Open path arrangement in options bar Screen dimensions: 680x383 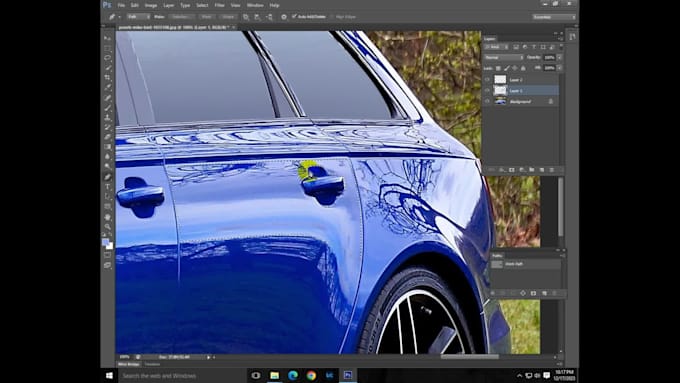269,17
